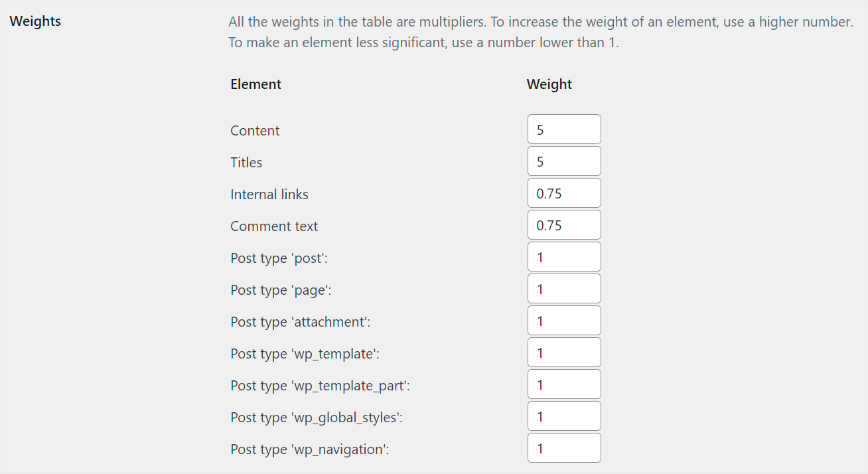Click the Content weight input field

[563, 129]
